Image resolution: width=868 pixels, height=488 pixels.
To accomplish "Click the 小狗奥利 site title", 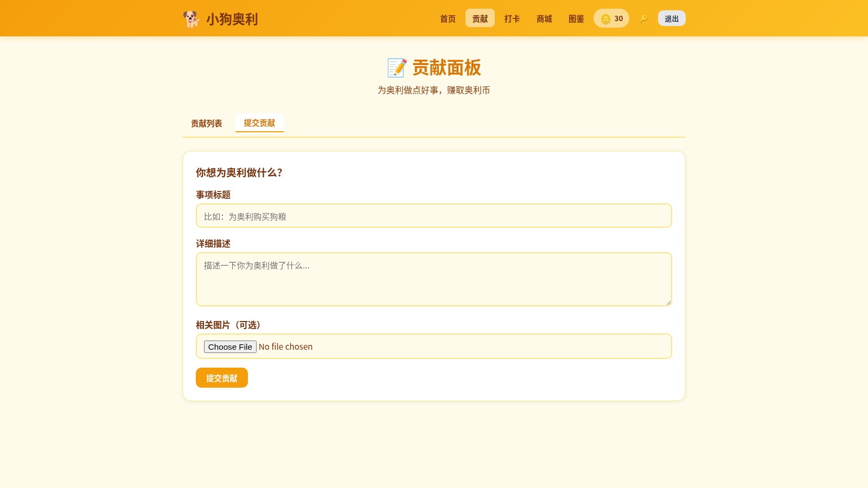I will (232, 19).
